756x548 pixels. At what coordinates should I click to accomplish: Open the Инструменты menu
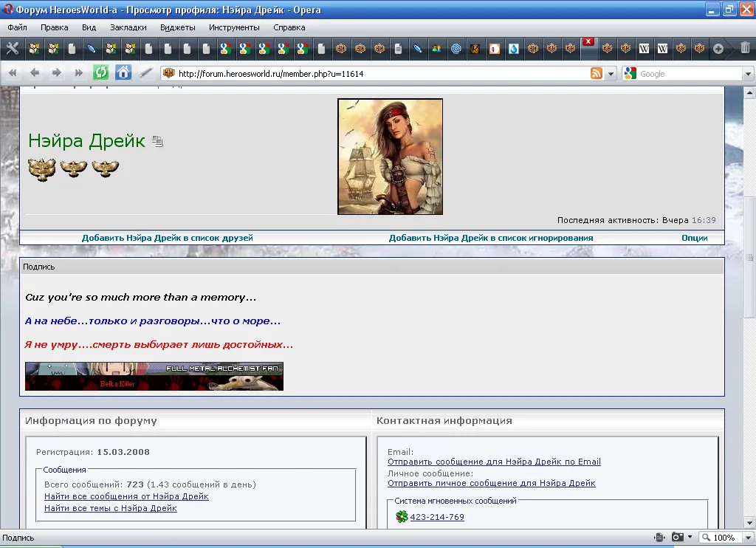[234, 27]
